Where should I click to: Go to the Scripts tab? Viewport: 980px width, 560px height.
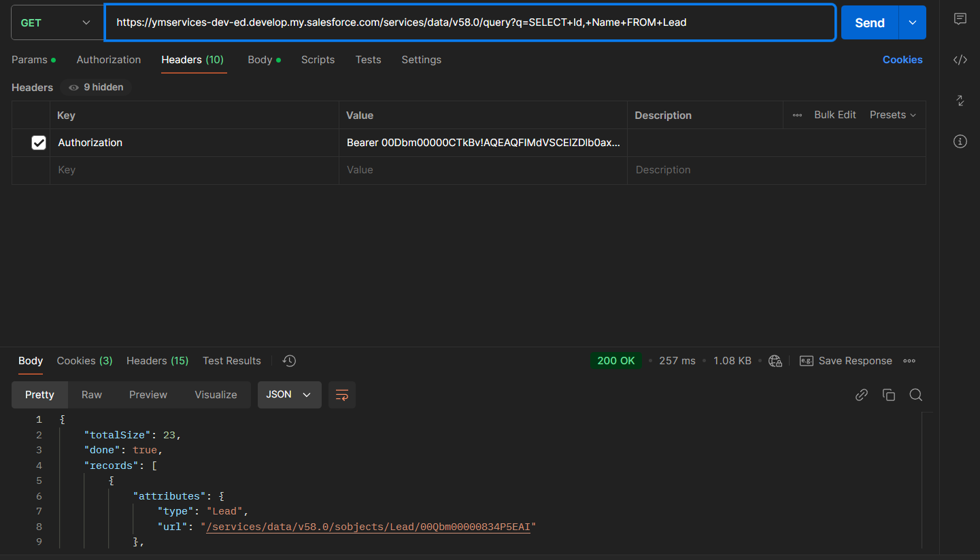pos(318,60)
